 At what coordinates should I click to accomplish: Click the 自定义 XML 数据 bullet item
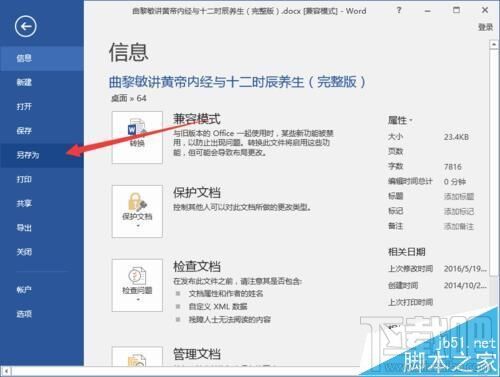tap(218, 307)
